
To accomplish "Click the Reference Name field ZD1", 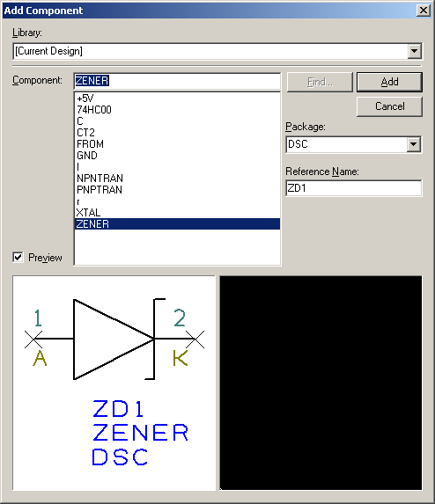I will pyautogui.click(x=354, y=187).
